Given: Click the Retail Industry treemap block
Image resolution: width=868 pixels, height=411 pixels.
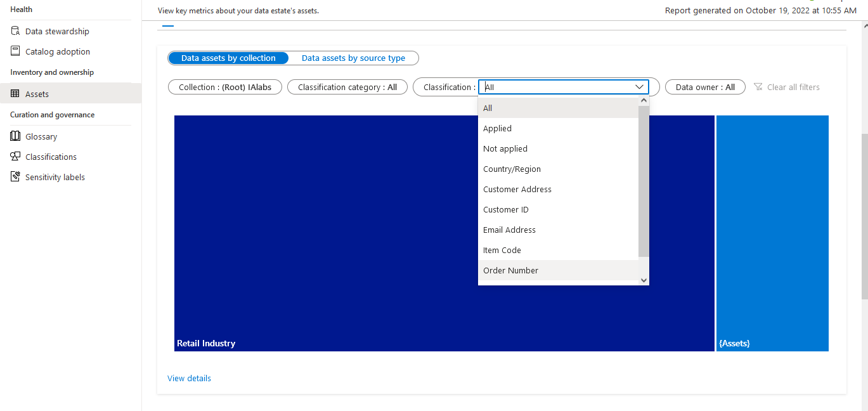Looking at the screenshot, I should pos(444,233).
